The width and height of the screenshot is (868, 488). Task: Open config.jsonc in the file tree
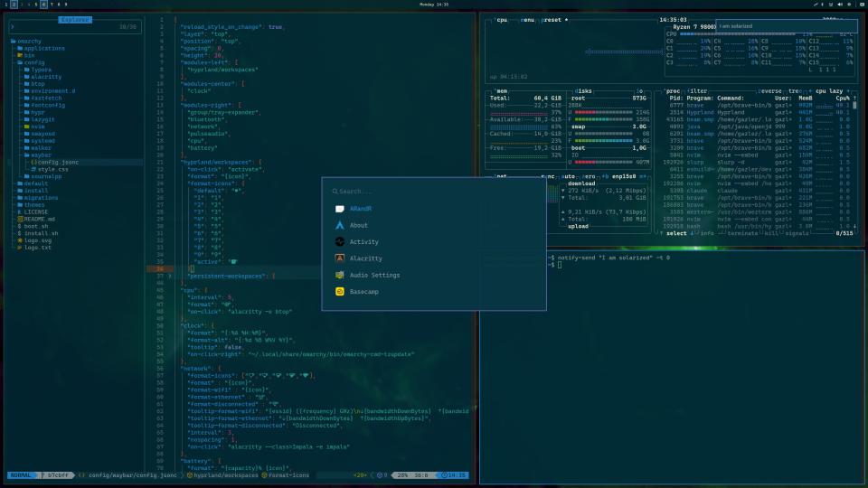55,162
